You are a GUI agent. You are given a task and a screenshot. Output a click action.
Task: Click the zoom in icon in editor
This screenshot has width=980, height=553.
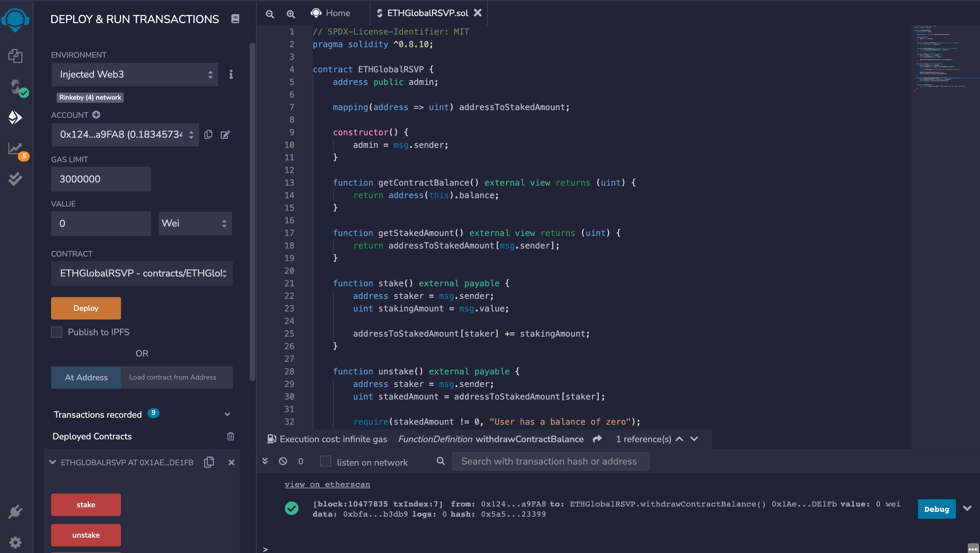coord(290,13)
